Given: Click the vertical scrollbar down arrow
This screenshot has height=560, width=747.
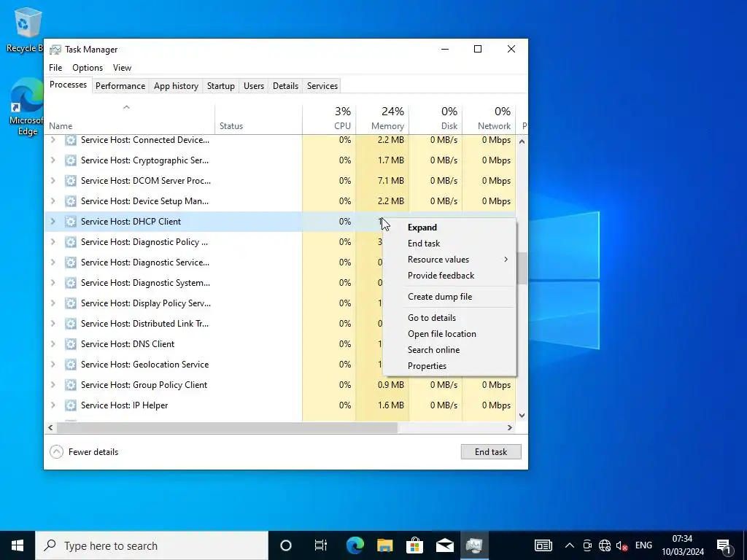Looking at the screenshot, I should coord(522,415).
